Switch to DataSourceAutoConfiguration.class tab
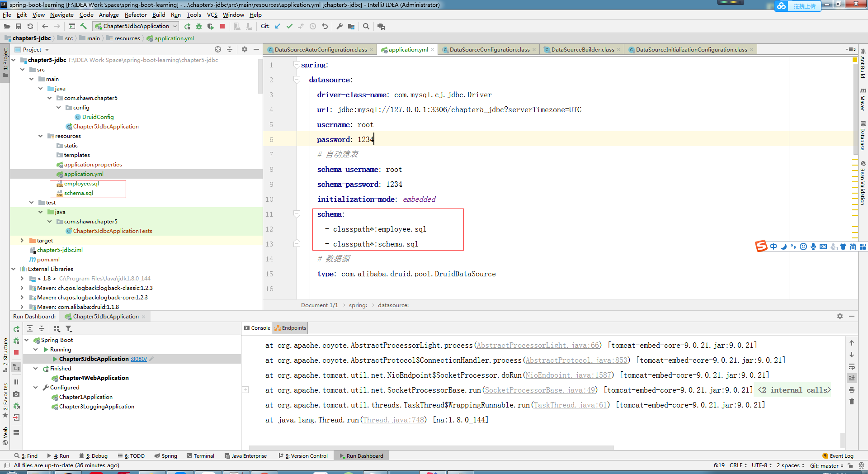This screenshot has width=868, height=474. 320,49
